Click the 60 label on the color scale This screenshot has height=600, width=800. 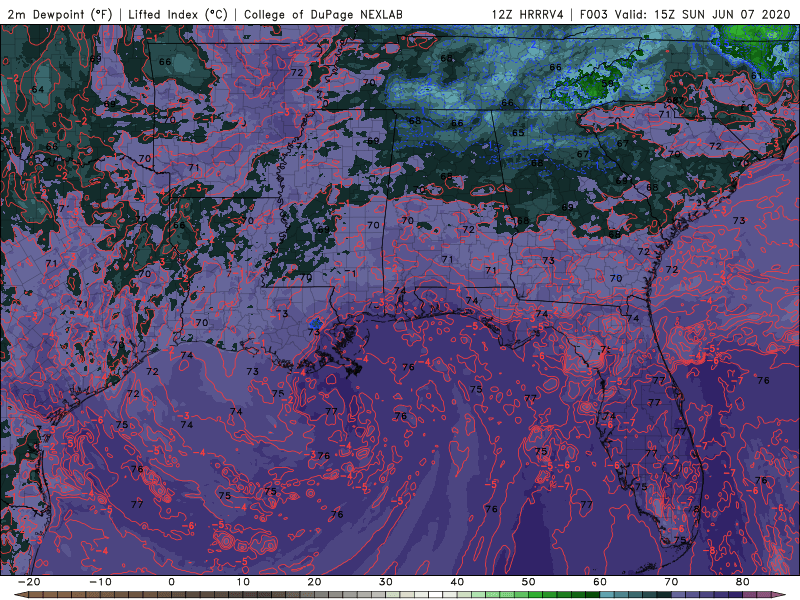tap(600, 582)
